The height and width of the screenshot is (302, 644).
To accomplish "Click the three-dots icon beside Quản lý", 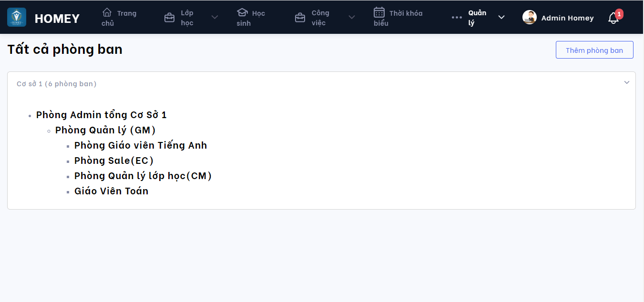I will click(457, 18).
